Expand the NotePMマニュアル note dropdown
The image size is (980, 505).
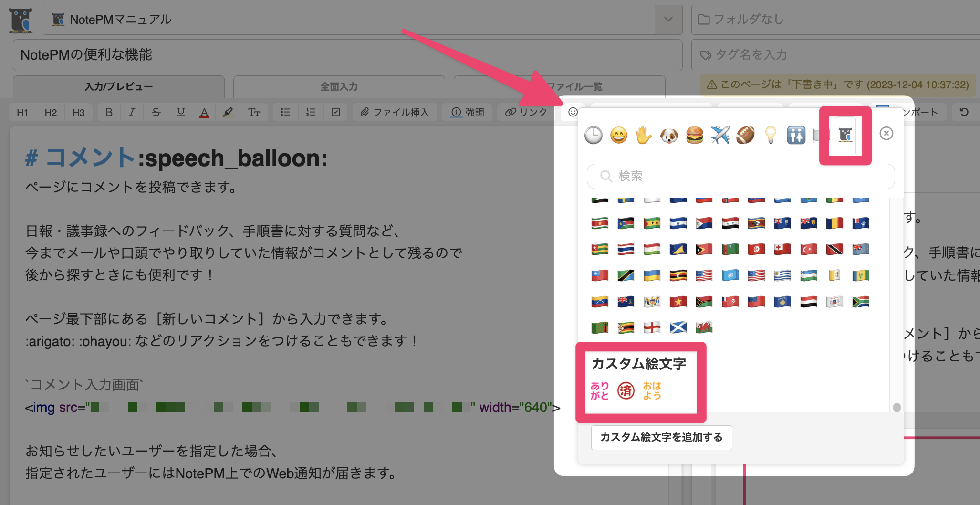coord(668,20)
